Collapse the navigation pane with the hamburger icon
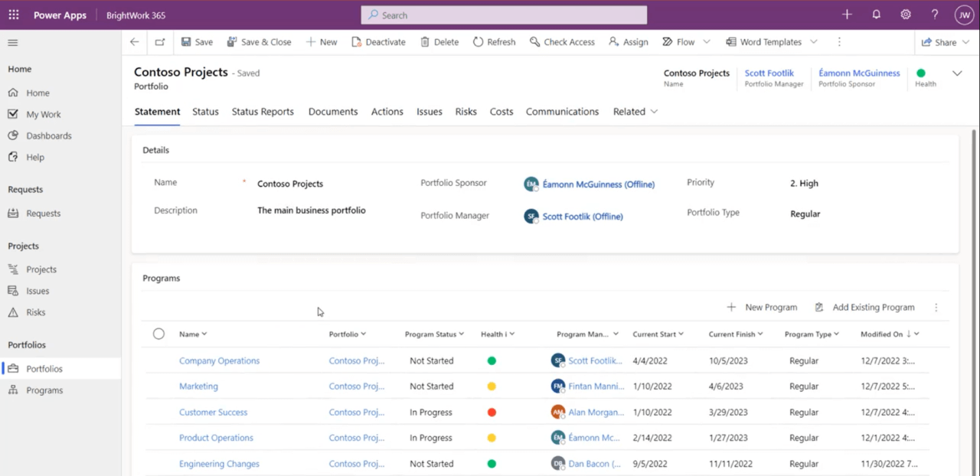The height and width of the screenshot is (476, 980). coord(12,43)
